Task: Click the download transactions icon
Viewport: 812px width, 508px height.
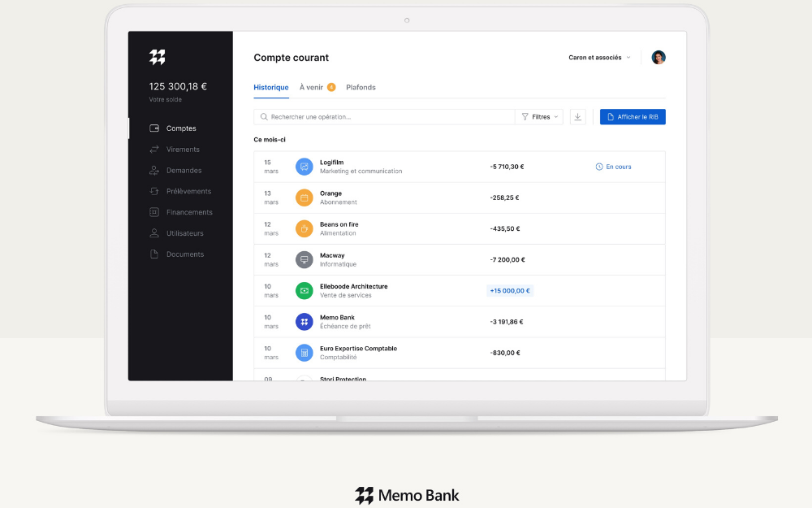Action: (x=578, y=116)
